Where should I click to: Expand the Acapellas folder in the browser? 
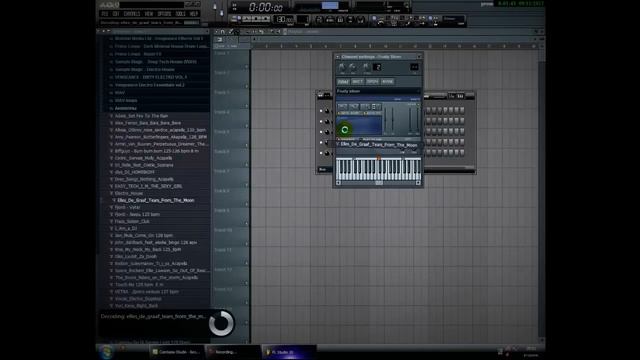point(125,109)
